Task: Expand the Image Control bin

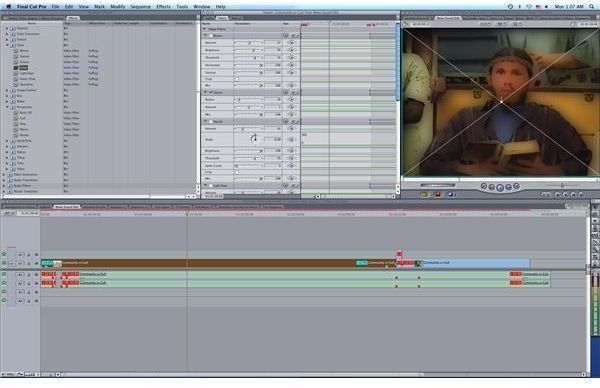Action: point(7,90)
